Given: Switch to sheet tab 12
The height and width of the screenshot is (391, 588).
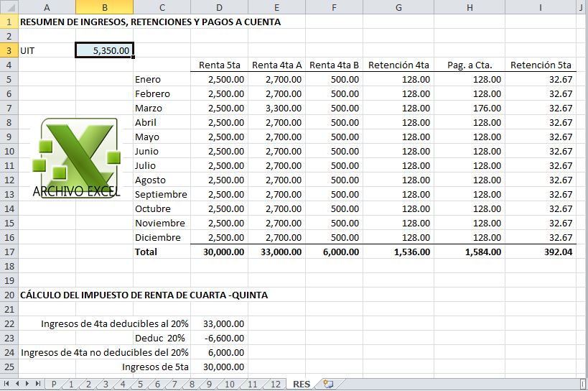Looking at the screenshot, I should point(276,385).
